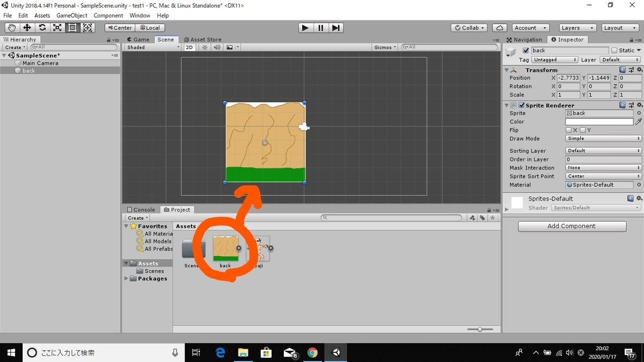Select the Rotate tool
644x362 pixels.
pyautogui.click(x=42, y=28)
